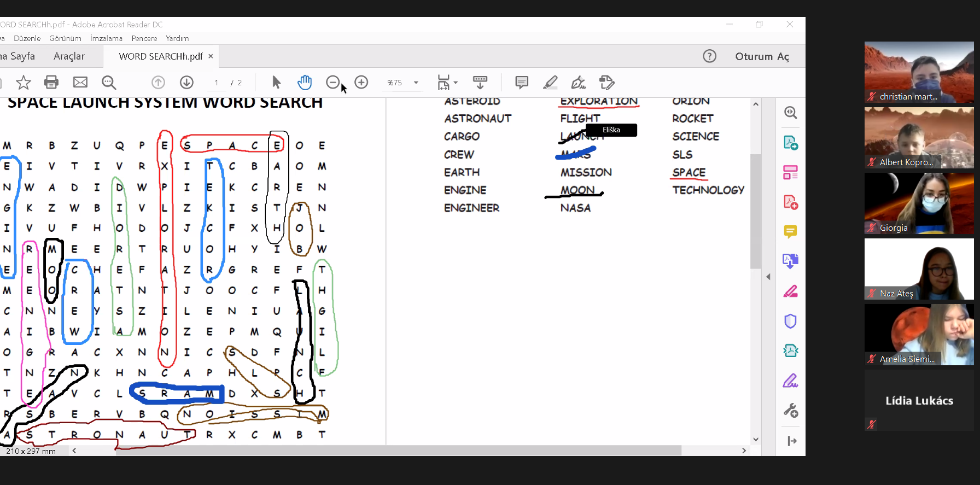Screen dimensions: 980x485
Task: Select the Highlight text pen tool
Action: [x=550, y=83]
